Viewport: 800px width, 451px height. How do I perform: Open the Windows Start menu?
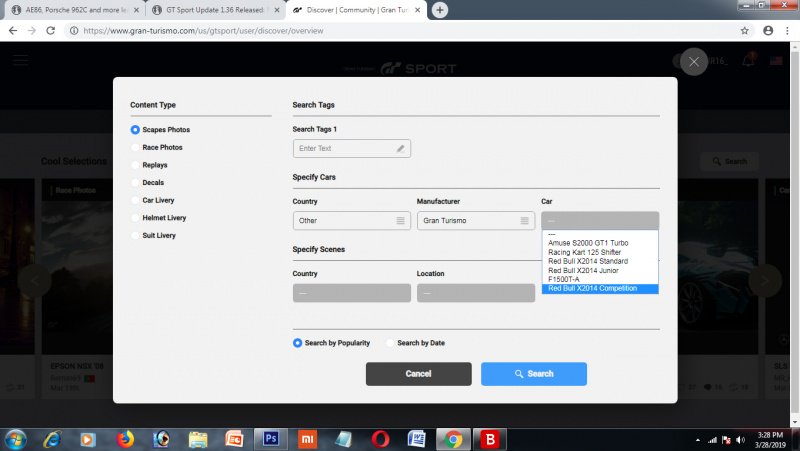click(x=15, y=439)
